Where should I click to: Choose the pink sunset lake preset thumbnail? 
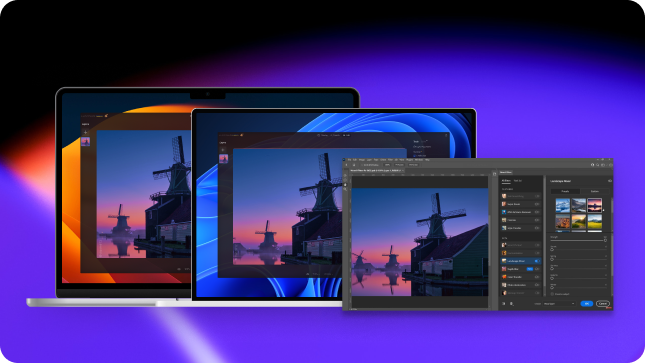click(x=594, y=205)
